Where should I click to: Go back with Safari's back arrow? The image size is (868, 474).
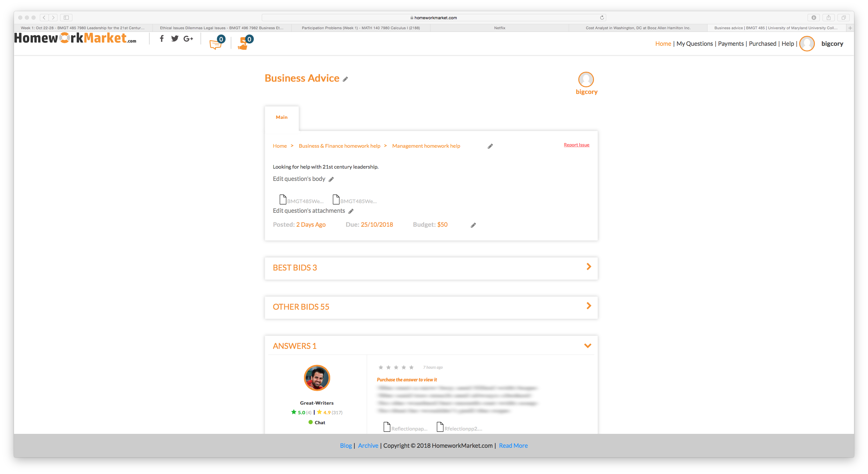coord(44,18)
